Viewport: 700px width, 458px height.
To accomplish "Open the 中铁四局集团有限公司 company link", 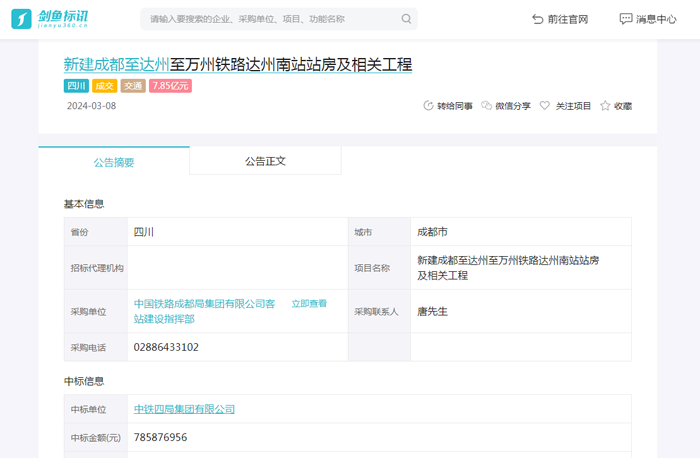I will (184, 409).
